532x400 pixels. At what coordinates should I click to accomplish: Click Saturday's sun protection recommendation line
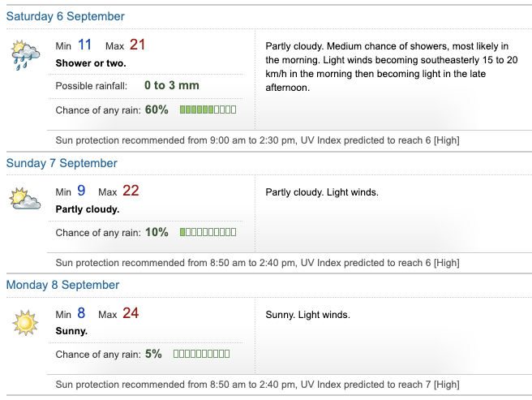point(257,140)
